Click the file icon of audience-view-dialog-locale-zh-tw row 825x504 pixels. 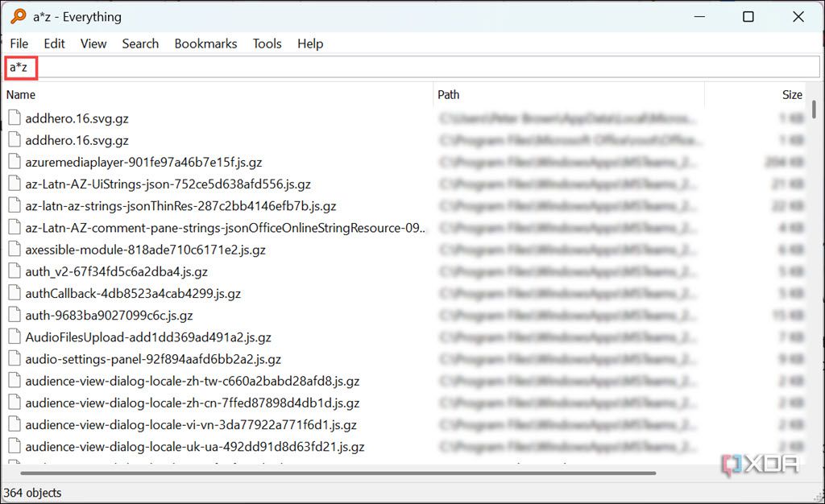click(15, 381)
